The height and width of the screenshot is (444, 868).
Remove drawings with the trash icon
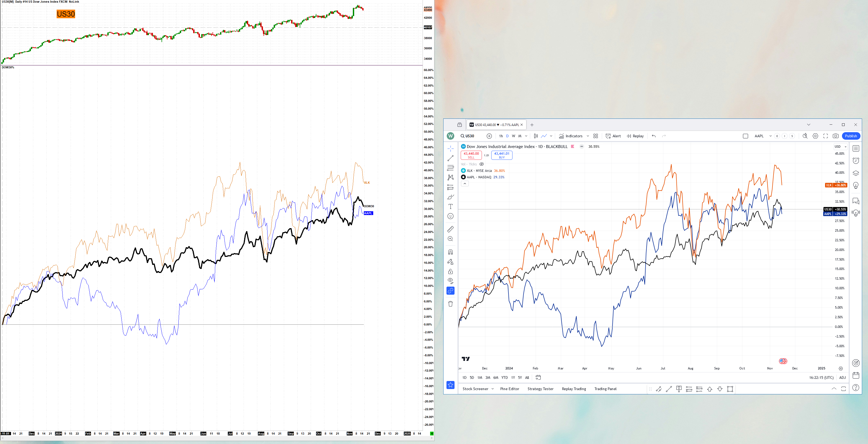[x=451, y=304]
